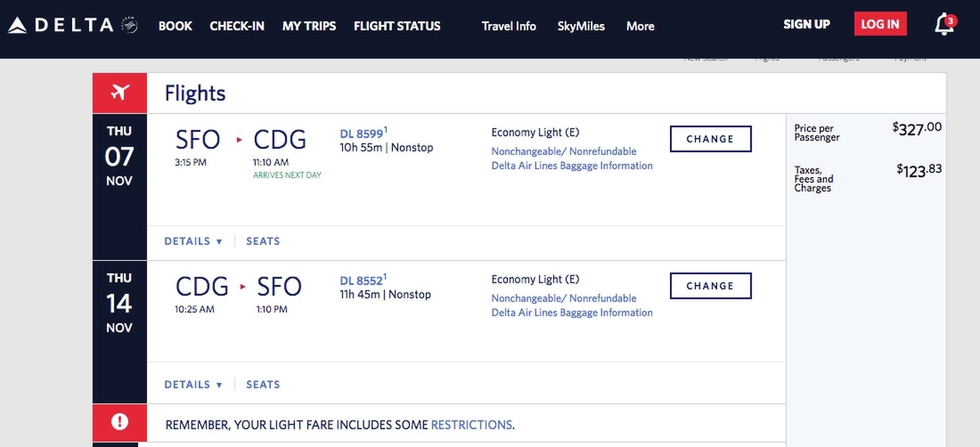This screenshot has width=980, height=447.
Task: Open the BOOK menu
Action: (x=175, y=26)
